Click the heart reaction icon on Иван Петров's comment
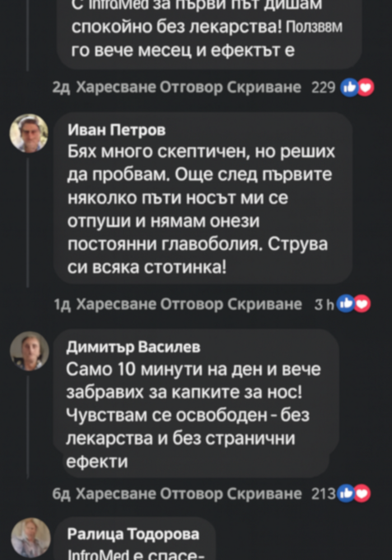The image size is (392, 560). [x=362, y=304]
